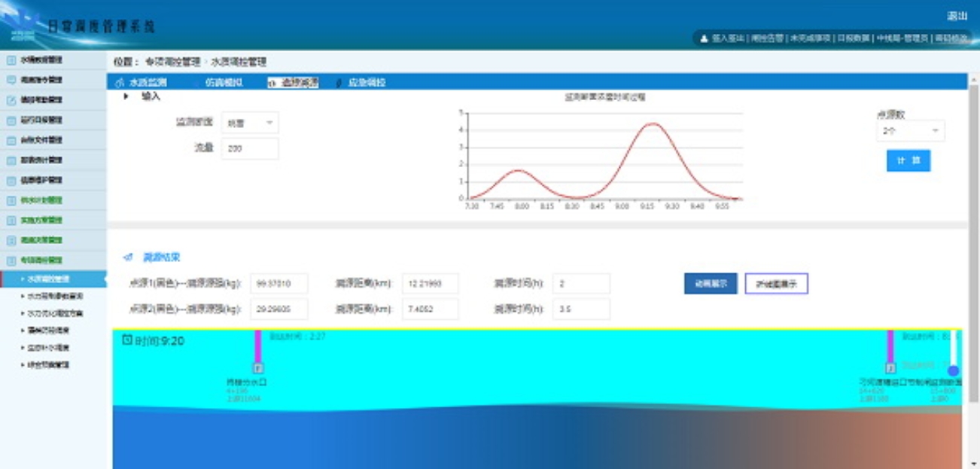Click the 动画展示 button
The height and width of the screenshot is (469, 980).
[710, 284]
